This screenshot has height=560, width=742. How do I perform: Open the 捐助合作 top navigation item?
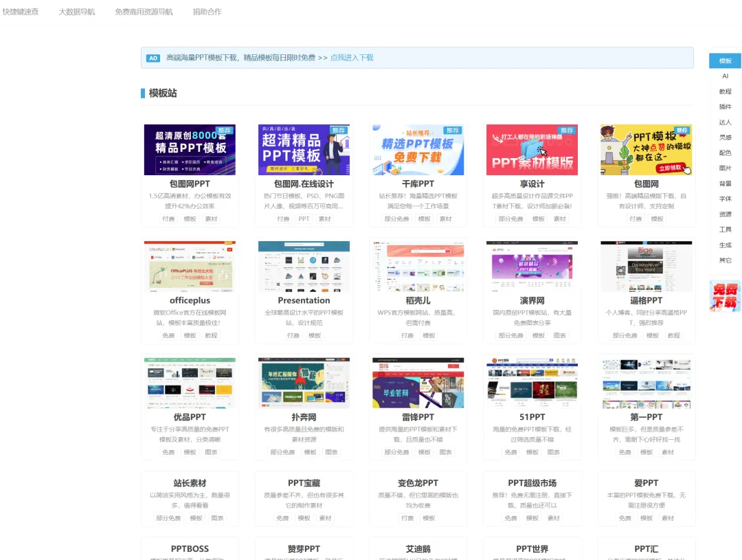pyautogui.click(x=207, y=12)
